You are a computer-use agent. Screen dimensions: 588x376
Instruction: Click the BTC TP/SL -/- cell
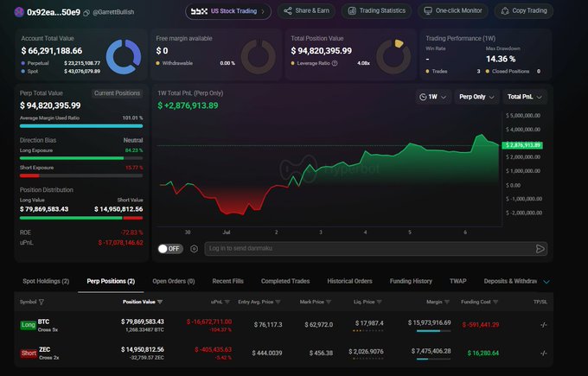point(543,325)
